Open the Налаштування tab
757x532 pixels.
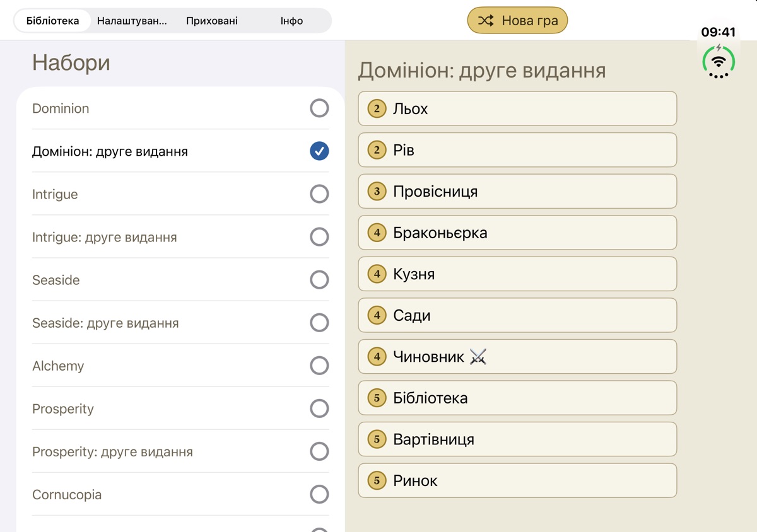132,21
